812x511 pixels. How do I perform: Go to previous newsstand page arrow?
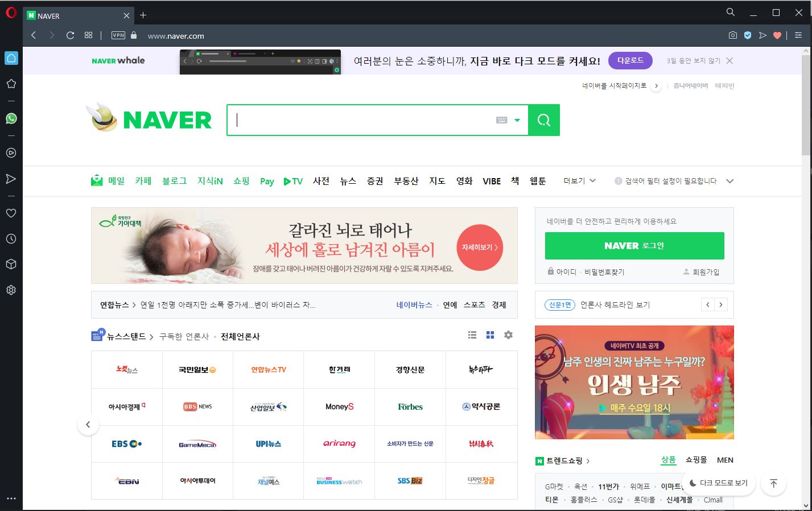pos(88,425)
